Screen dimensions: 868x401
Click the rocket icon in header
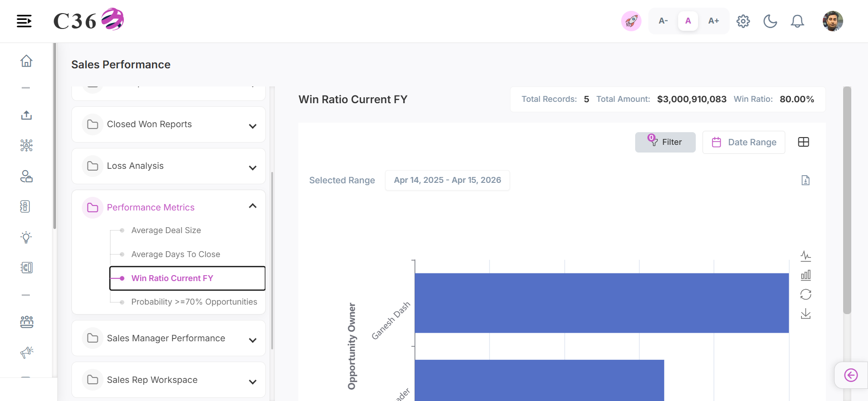click(x=631, y=21)
